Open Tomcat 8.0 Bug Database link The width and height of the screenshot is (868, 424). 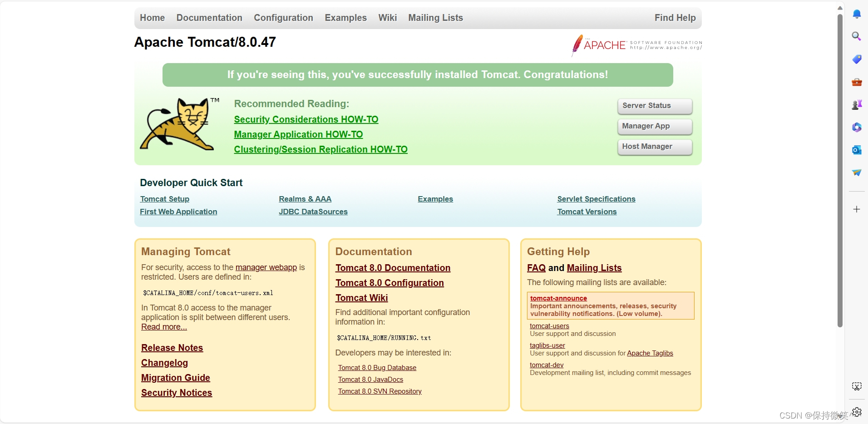[x=377, y=368]
